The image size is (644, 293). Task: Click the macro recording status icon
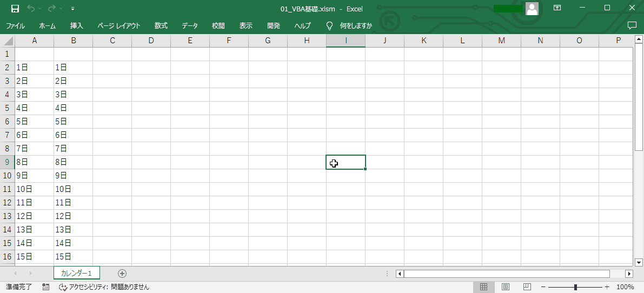coord(46,287)
